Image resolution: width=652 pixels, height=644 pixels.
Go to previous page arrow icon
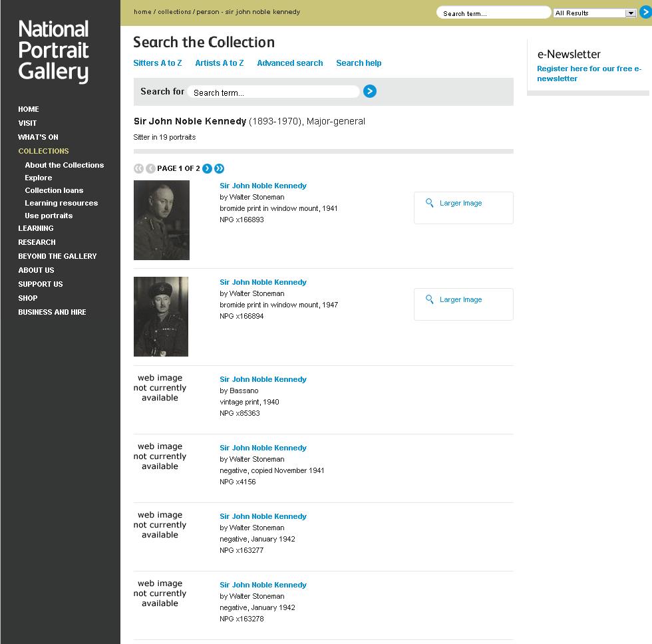tap(150, 168)
